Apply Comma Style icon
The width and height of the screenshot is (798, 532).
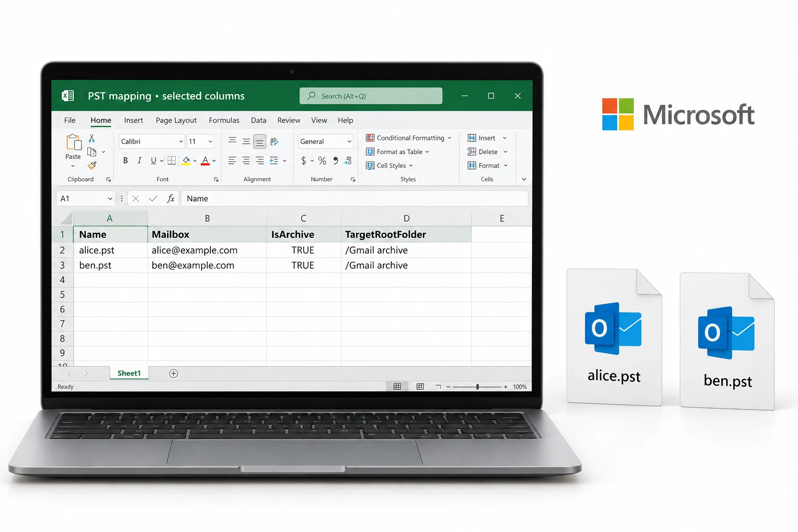pos(336,161)
